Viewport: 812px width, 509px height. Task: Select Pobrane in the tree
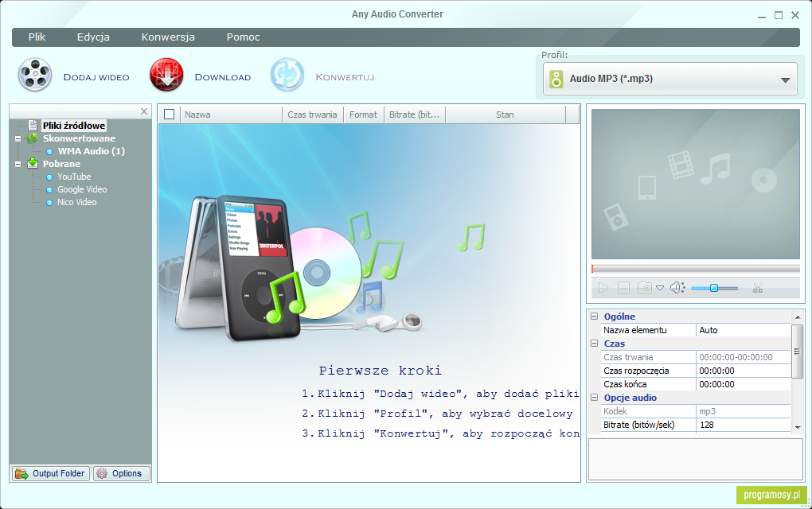(61, 164)
